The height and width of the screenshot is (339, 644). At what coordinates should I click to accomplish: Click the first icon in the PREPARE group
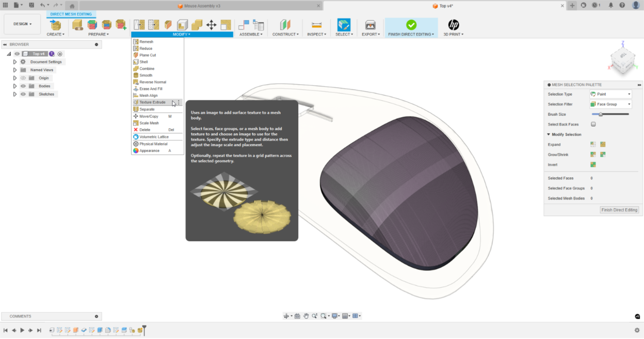tap(77, 25)
